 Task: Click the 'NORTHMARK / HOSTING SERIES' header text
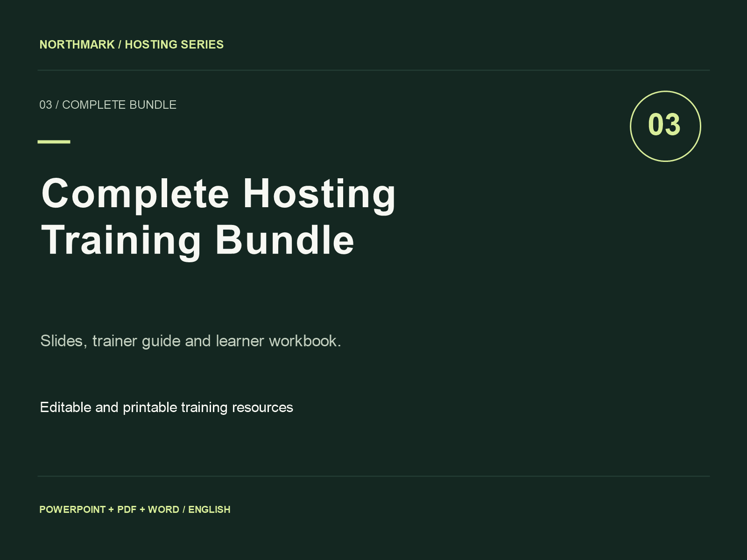132,44
